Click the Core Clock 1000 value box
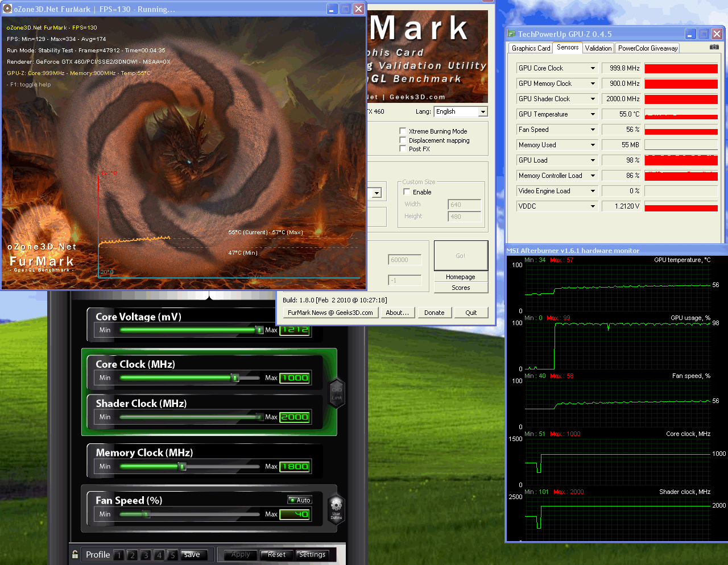The width and height of the screenshot is (728, 565). coord(295,378)
